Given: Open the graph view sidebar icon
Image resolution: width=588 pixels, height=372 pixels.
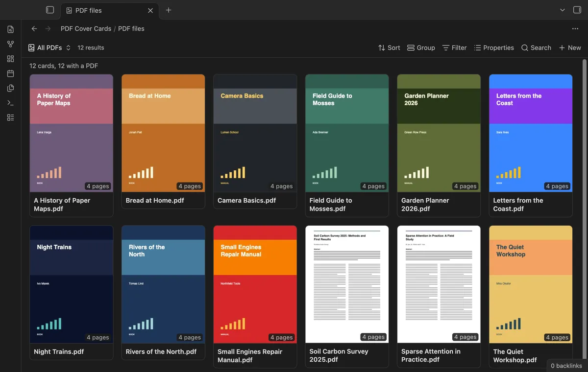Looking at the screenshot, I should click(x=11, y=44).
